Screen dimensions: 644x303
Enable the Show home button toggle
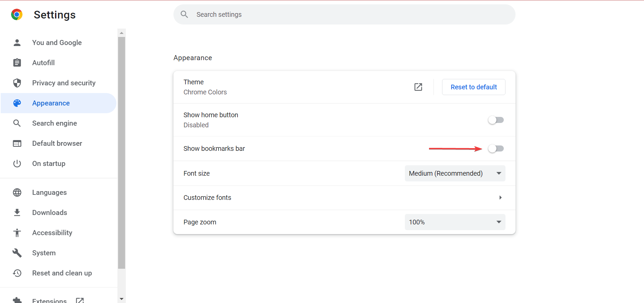[496, 120]
